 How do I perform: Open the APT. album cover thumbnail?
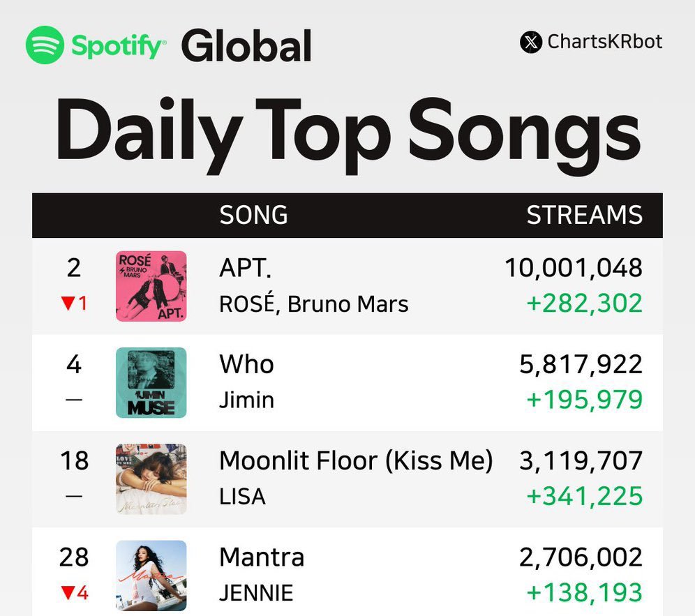tap(151, 286)
